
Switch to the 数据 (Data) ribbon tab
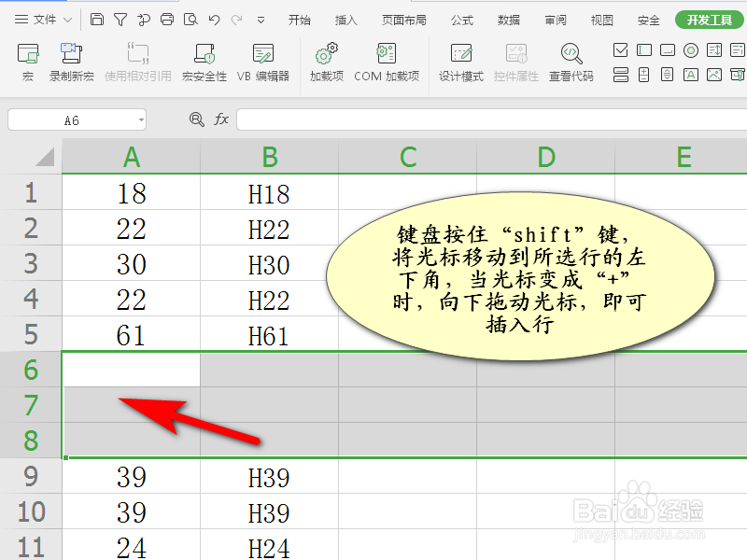(509, 20)
